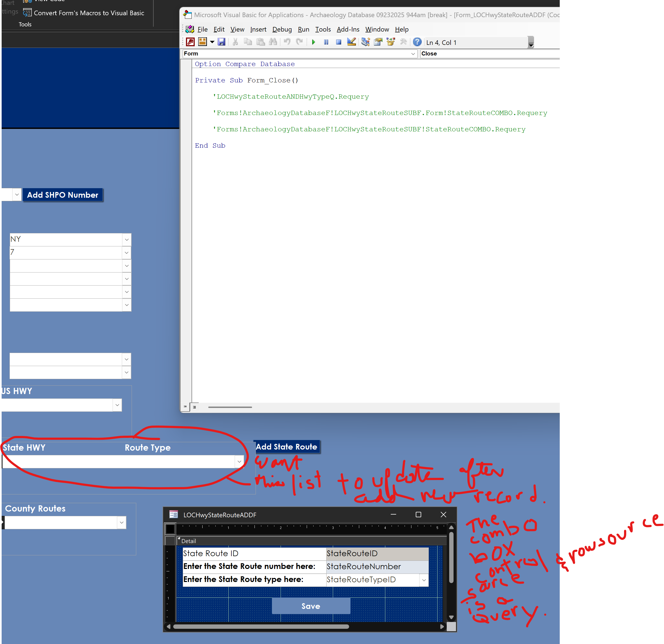Toggle Design Mode icon in VBA toolbar
Image resolution: width=664 pixels, height=644 pixels.
click(352, 42)
